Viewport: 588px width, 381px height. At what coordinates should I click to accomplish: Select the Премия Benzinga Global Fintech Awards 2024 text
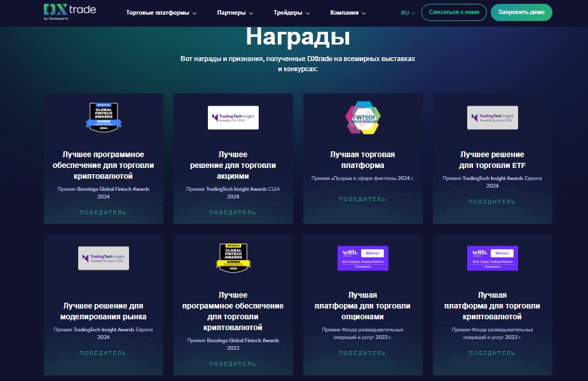[x=103, y=193]
